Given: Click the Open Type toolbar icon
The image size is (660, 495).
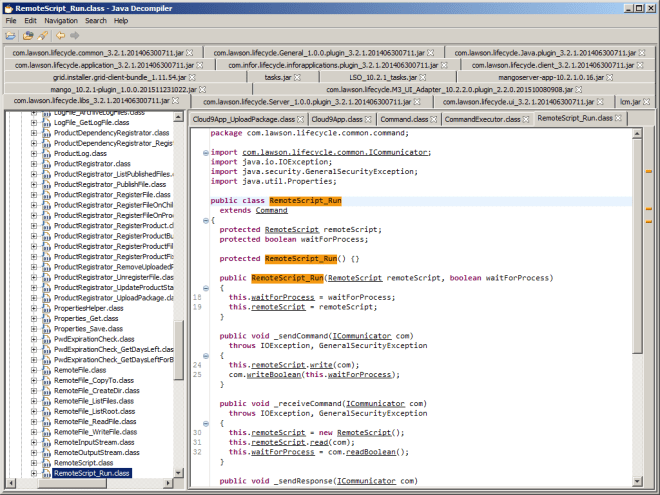Looking at the screenshot, I should [x=27, y=35].
